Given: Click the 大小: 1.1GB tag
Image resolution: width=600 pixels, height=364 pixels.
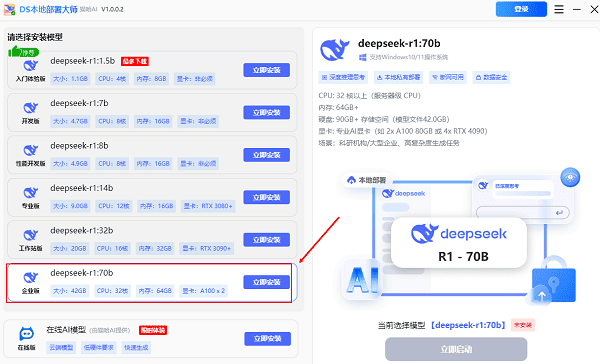Looking at the screenshot, I should coord(70,79).
